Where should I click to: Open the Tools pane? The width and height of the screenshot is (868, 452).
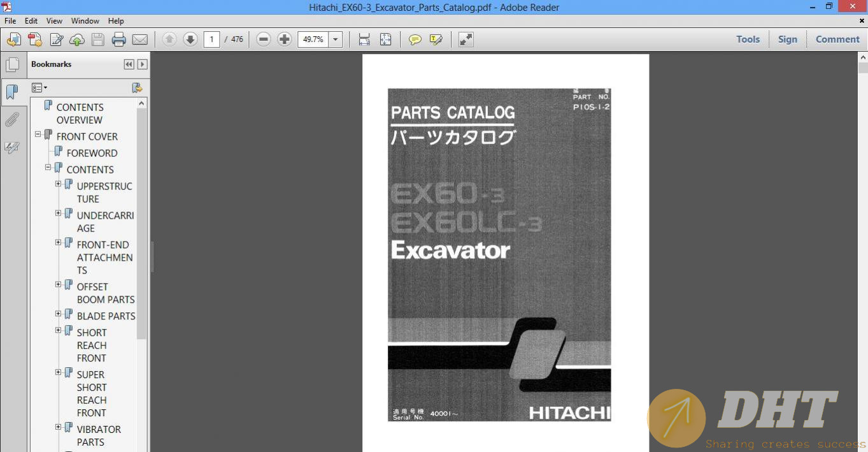[x=748, y=40]
